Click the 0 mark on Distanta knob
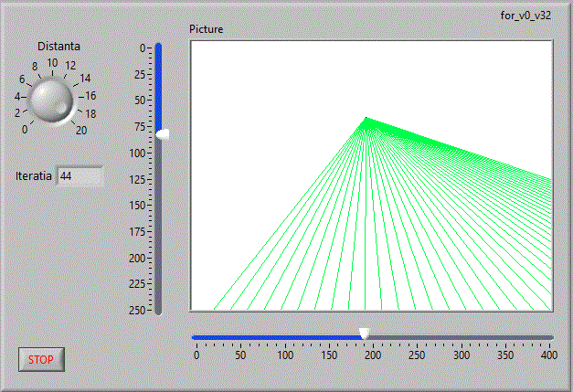Viewport: 573px width, 392px height. pos(25,130)
